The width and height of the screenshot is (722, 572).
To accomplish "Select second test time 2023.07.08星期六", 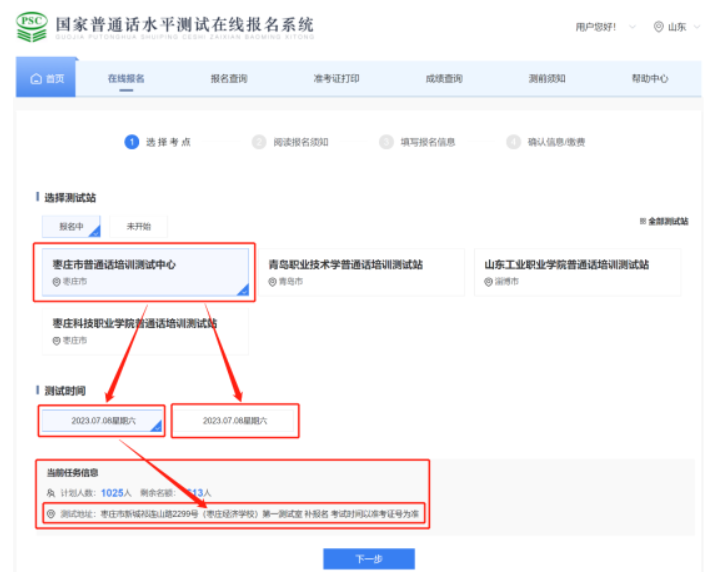I will click(x=235, y=421).
